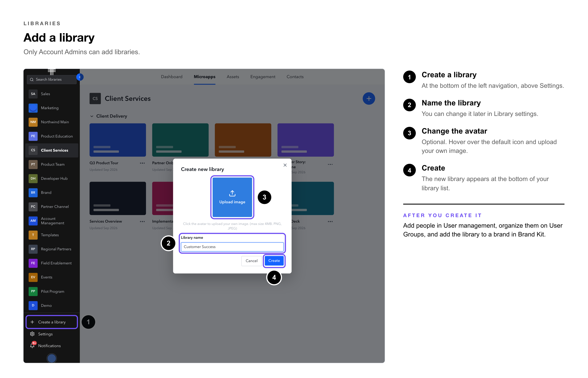Switch to the Assets tab
Image resolution: width=588 pixels, height=378 pixels.
point(233,77)
